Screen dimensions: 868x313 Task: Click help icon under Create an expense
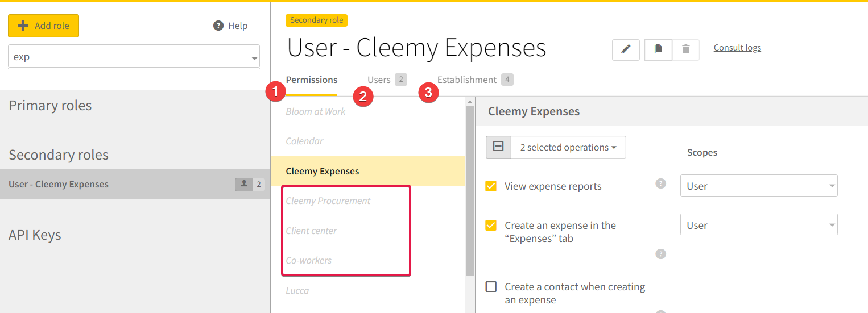[660, 254]
